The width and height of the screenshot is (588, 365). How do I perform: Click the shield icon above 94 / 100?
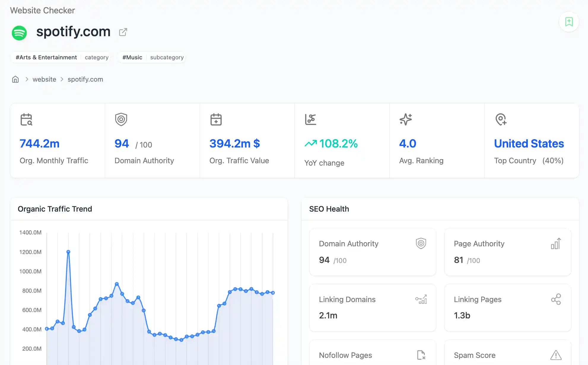point(121,119)
